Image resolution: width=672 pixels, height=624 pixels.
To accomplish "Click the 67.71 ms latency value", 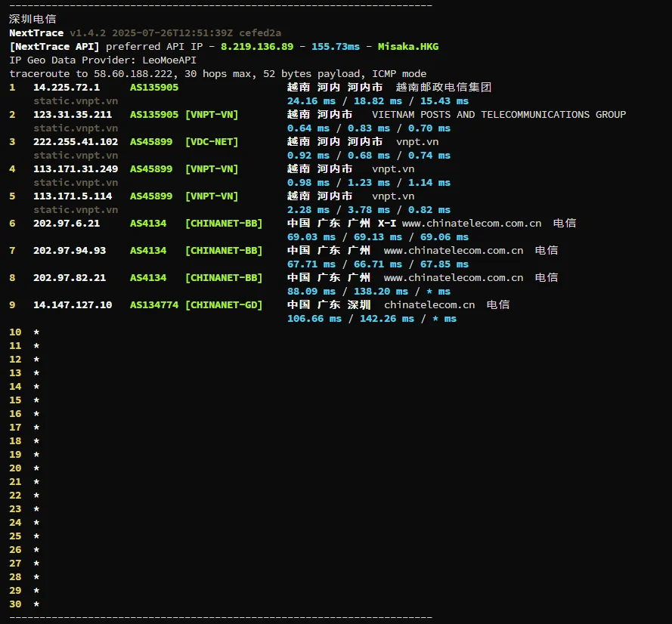I will pyautogui.click(x=311, y=264).
